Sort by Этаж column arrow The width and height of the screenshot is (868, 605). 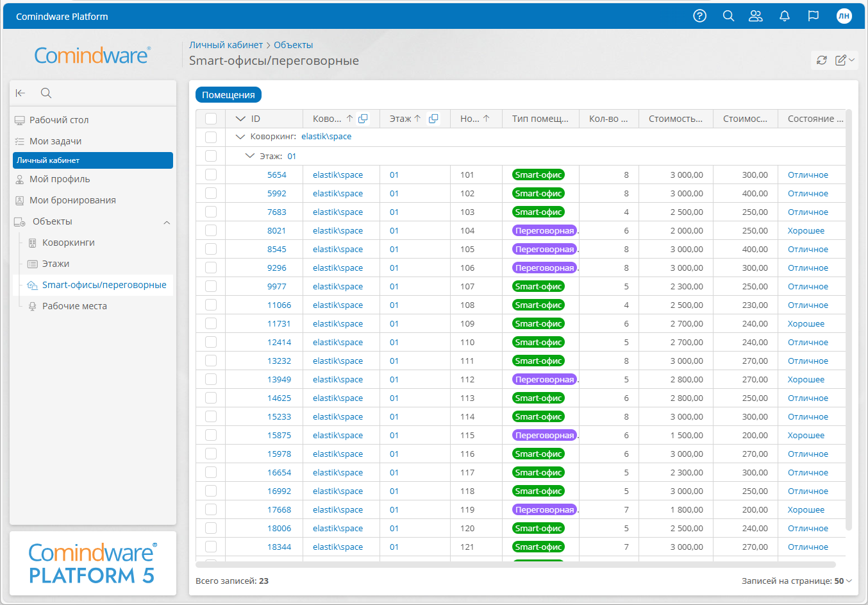[417, 119]
